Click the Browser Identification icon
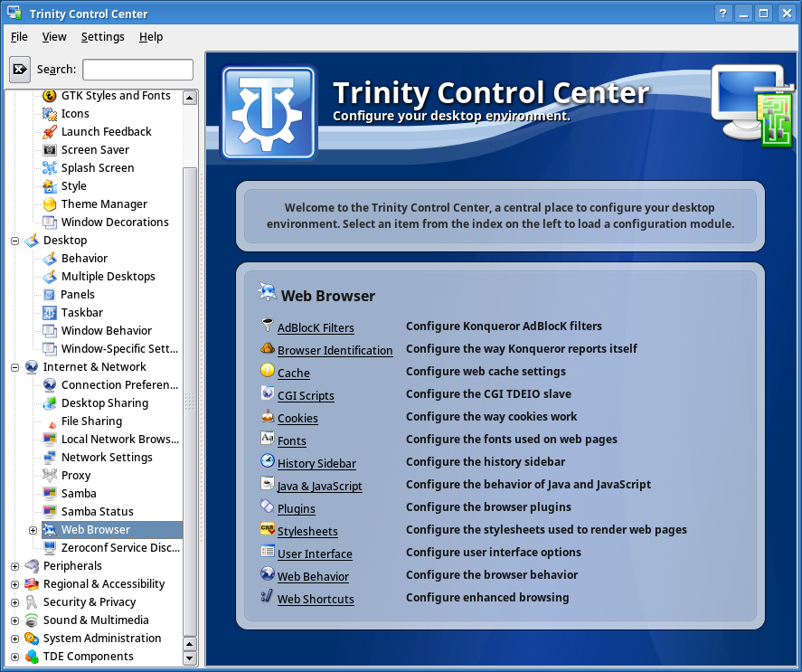Image resolution: width=802 pixels, height=672 pixels. pos(267,348)
